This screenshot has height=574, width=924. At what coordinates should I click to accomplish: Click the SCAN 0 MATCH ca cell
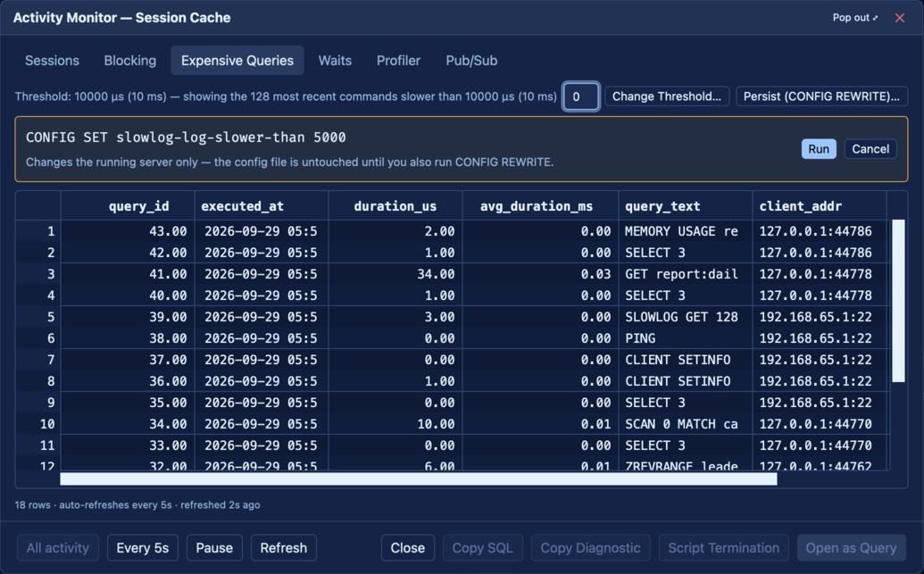[x=686, y=424]
